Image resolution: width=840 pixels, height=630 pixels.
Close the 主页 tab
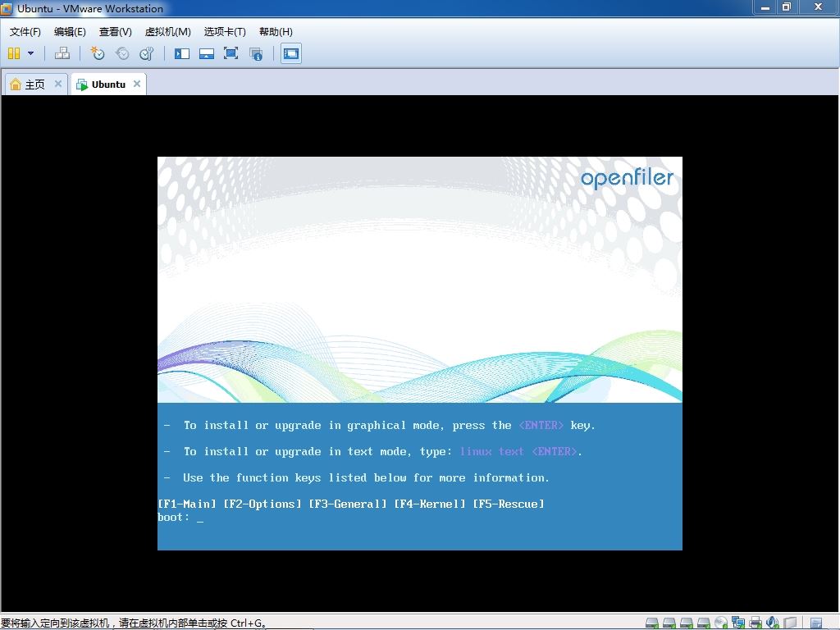[x=58, y=84]
